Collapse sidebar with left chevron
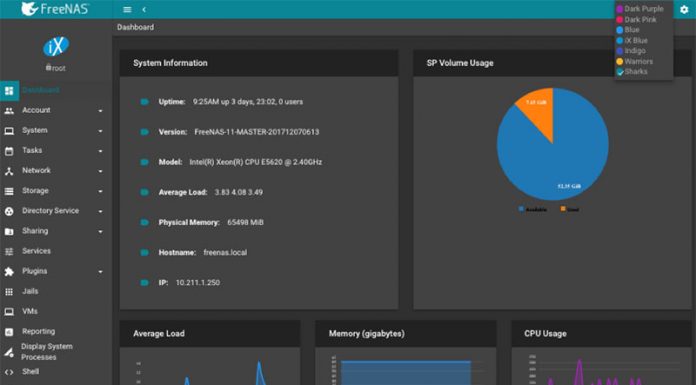The image size is (696, 385). click(x=144, y=9)
